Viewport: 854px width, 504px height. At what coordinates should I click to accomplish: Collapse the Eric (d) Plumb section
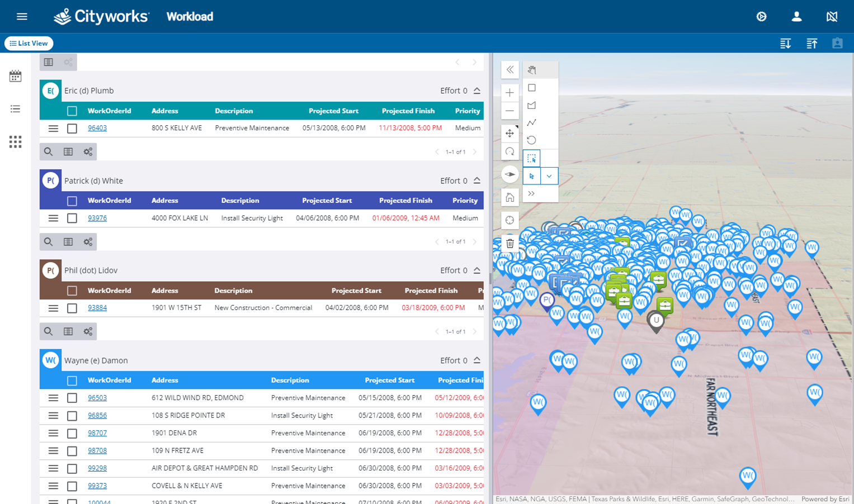477,91
